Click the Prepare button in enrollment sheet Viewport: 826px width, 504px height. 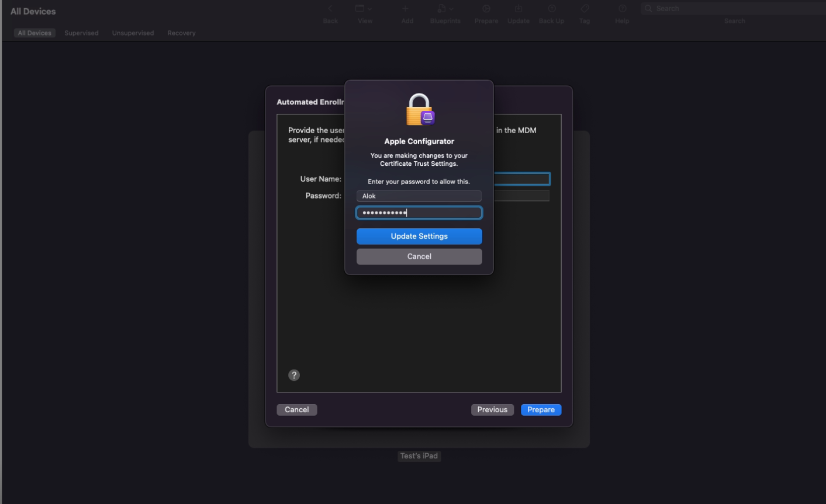click(541, 409)
